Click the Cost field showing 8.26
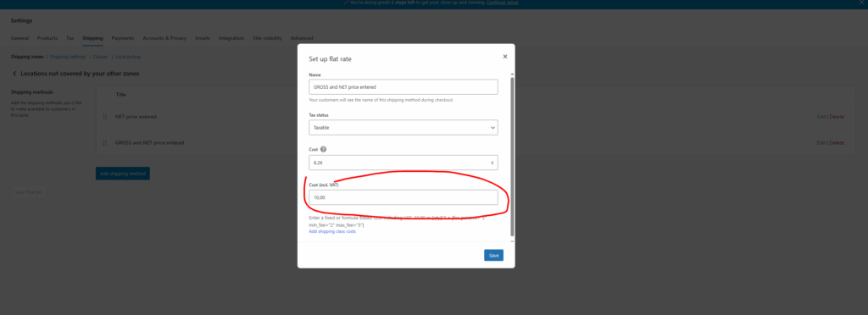The width and height of the screenshot is (868, 315). [x=403, y=163]
